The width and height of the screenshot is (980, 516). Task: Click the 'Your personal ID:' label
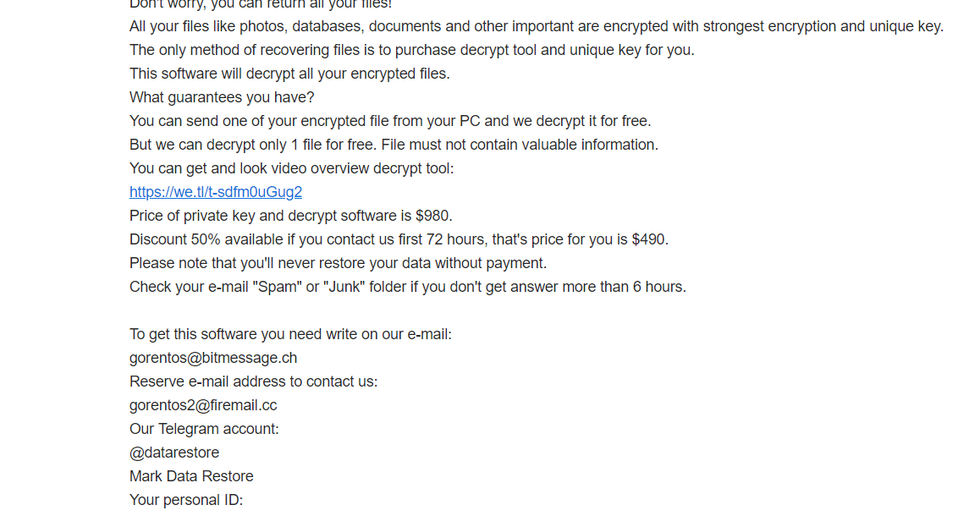coord(186,500)
